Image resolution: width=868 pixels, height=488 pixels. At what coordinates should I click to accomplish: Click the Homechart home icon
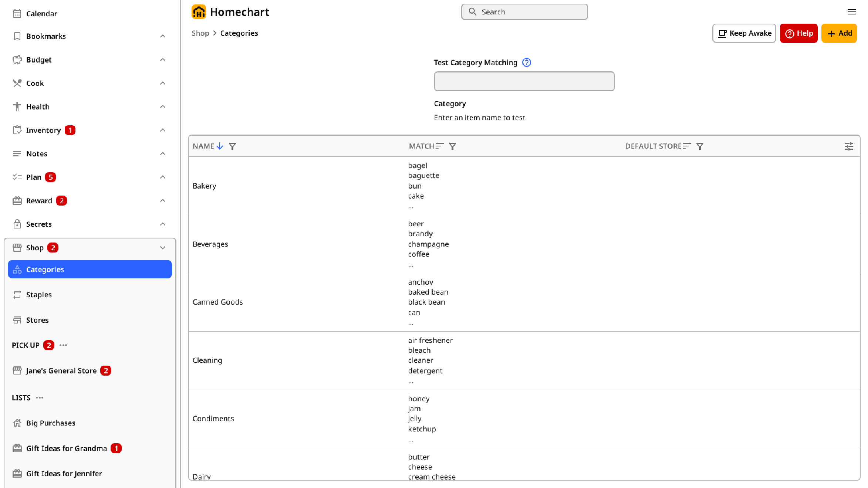tap(199, 11)
